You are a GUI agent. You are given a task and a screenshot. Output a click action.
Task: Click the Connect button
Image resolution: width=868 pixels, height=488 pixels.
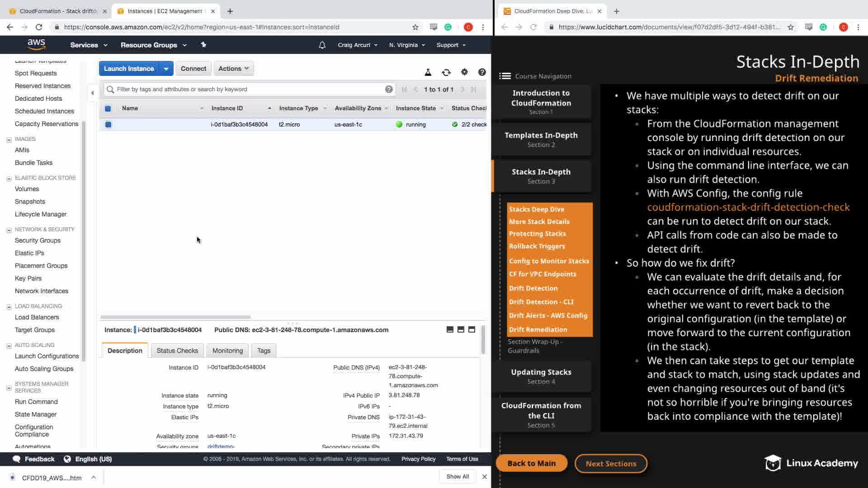coord(193,69)
